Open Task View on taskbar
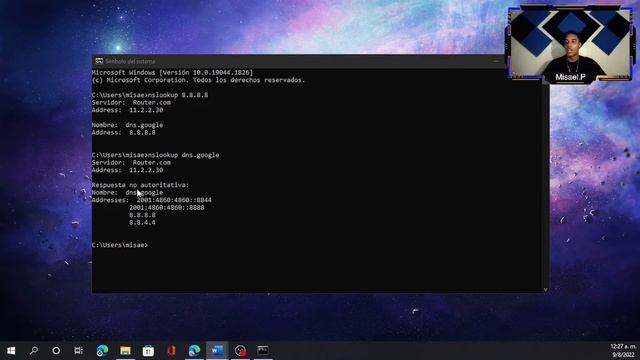 (78, 350)
